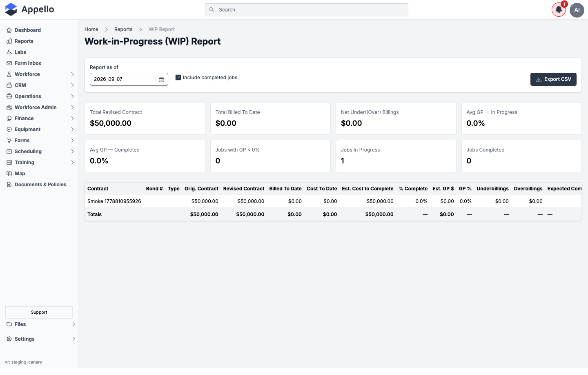Expand the Training submenu chevron
588x375 pixels.
[x=72, y=163]
